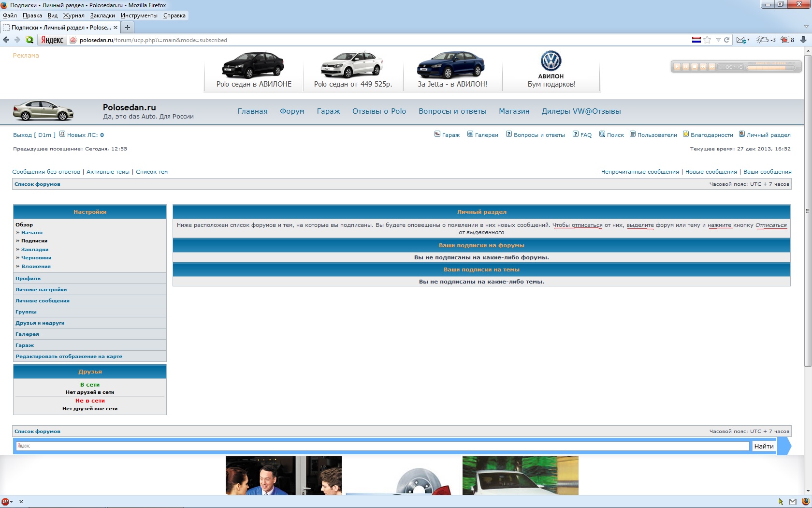Screen dimensions: 812x508
Task: Click the browser back arrow button
Action: pyautogui.click(x=6, y=40)
